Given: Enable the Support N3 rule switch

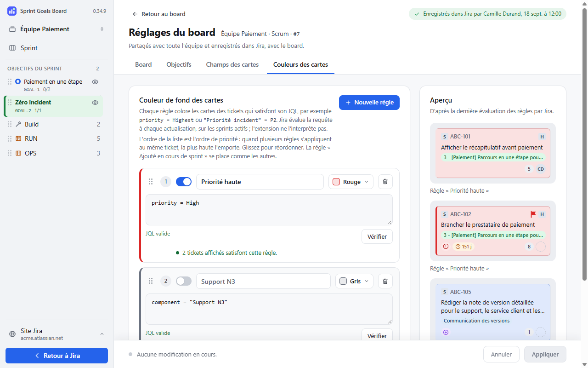Looking at the screenshot, I should (x=184, y=281).
